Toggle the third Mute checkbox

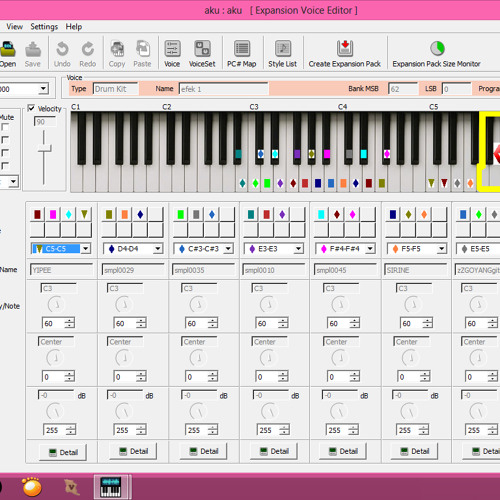[x=5, y=153]
